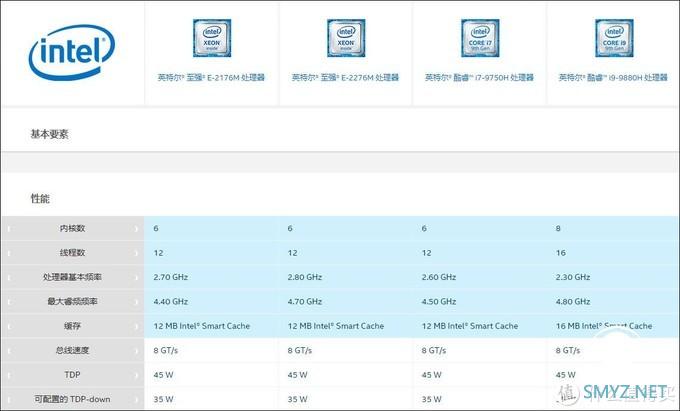This screenshot has height=411, width=680.
Task: Open the Core i7 9th Gen badge image
Action: [x=480, y=38]
